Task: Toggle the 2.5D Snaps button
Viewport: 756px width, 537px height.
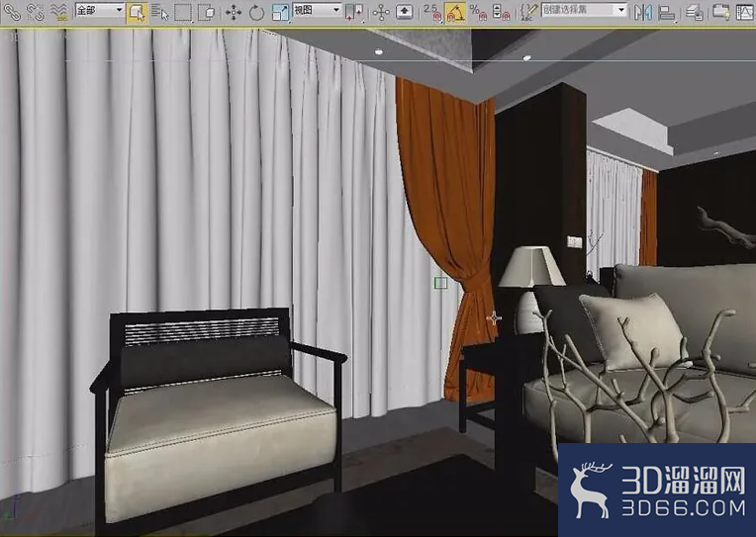Action: click(x=432, y=13)
